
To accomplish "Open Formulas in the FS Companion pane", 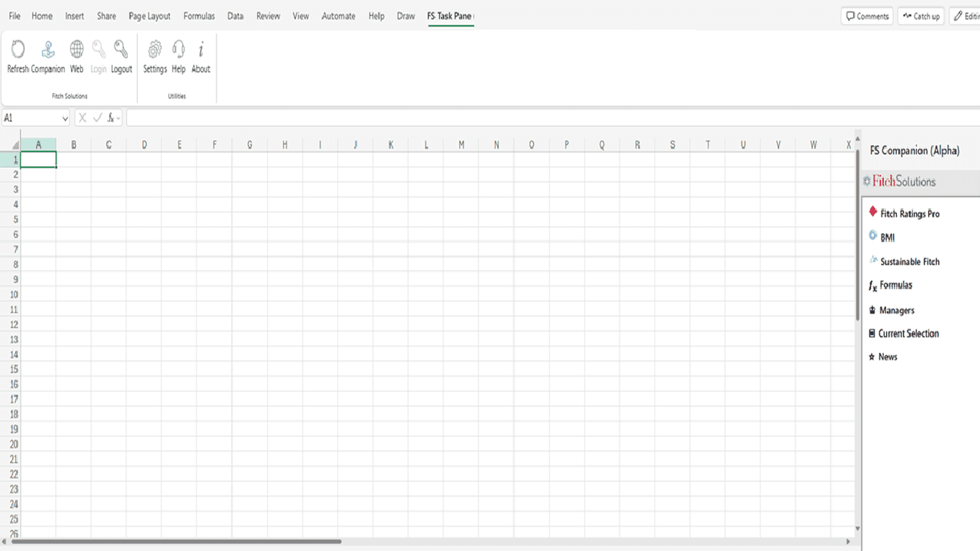I will (x=896, y=286).
